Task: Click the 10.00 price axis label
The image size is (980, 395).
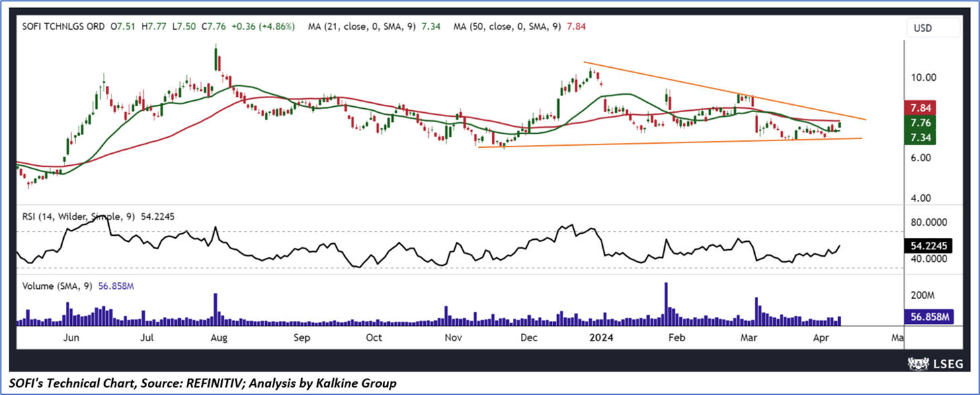Action: 924,78
